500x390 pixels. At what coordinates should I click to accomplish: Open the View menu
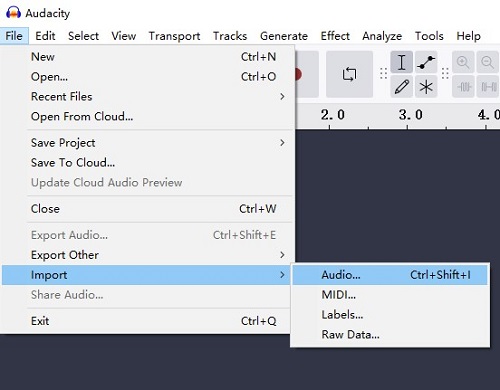point(124,36)
